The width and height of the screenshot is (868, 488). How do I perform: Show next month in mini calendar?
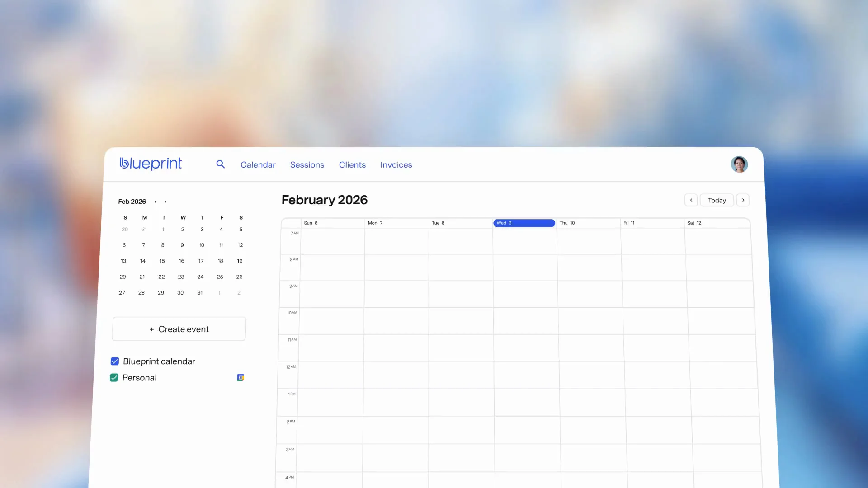click(165, 202)
